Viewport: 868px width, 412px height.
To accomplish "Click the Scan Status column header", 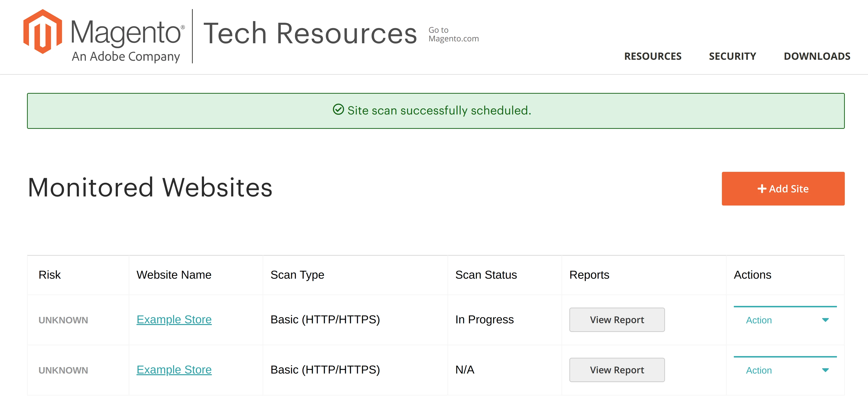I will (486, 275).
